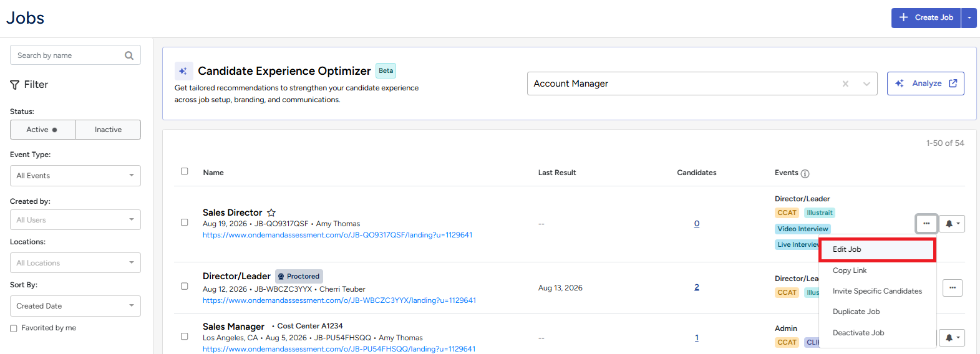Click the Beta badge
980x354 pixels.
pos(386,70)
